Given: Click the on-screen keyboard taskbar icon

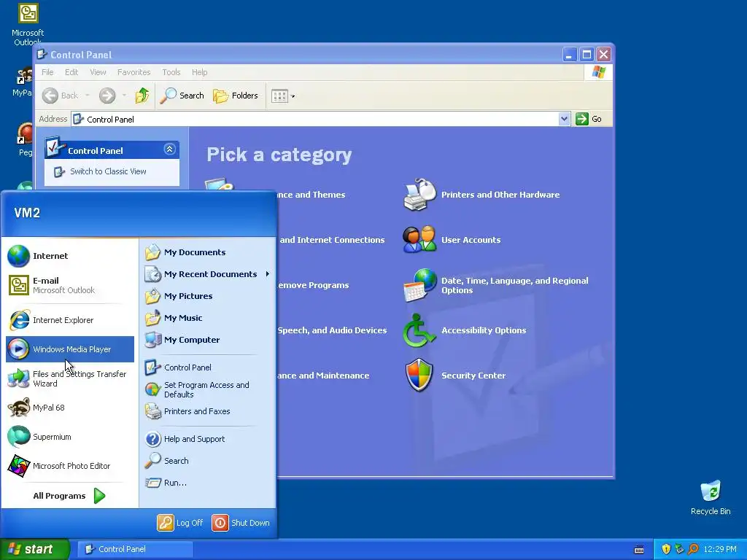Looking at the screenshot, I should pyautogui.click(x=639, y=550).
